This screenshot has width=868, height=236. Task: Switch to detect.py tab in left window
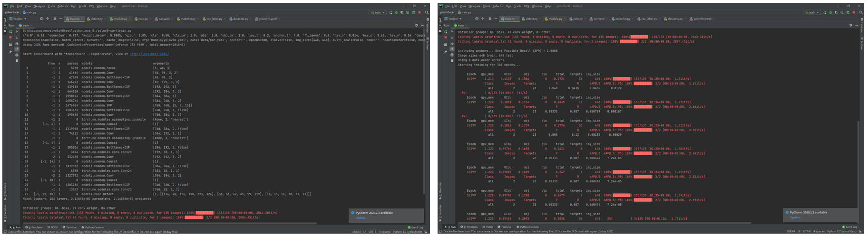(96, 19)
